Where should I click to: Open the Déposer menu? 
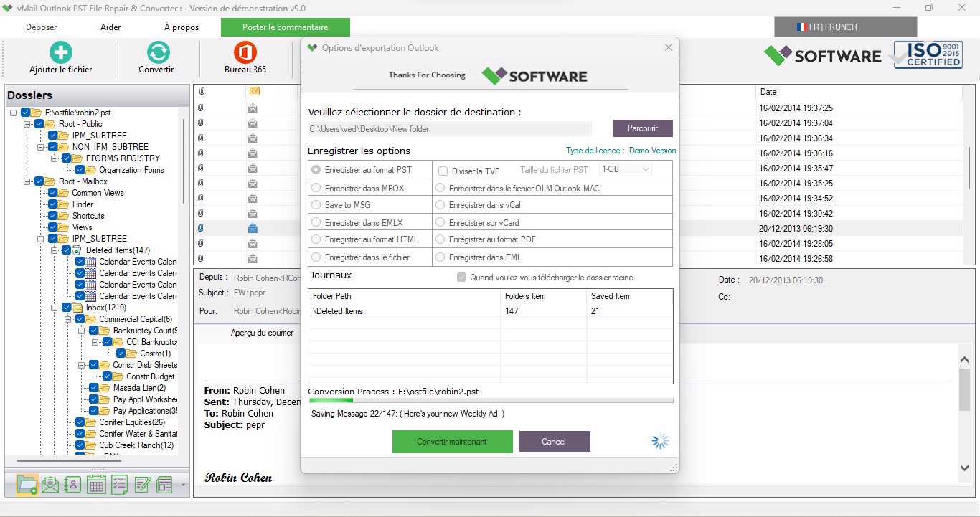pyautogui.click(x=41, y=27)
